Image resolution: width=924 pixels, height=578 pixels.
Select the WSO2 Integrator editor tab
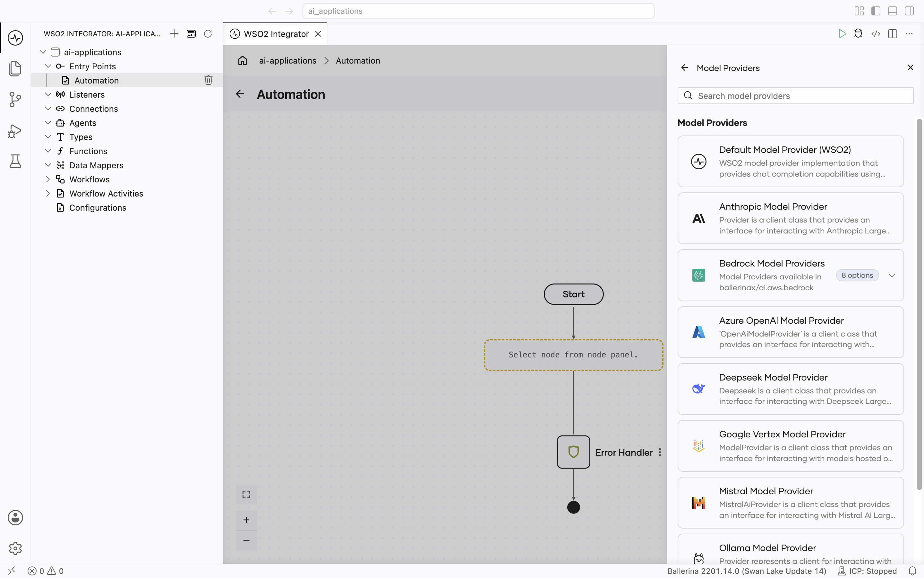275,34
